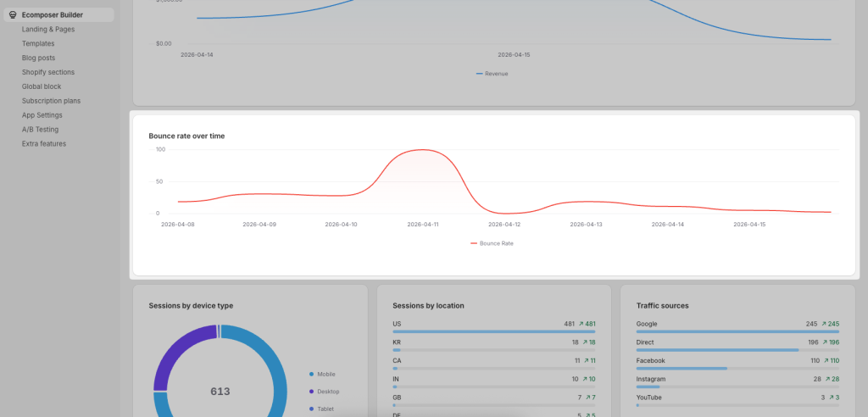Select Extra features in sidebar
This screenshot has width=868, height=417.
(x=44, y=144)
